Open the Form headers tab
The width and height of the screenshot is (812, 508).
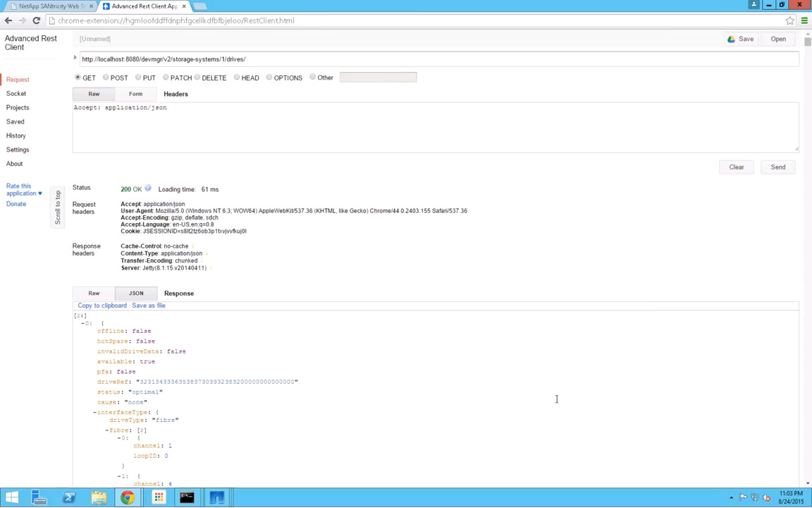(135, 94)
